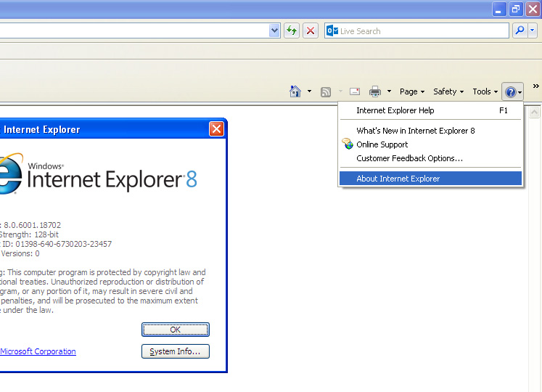Click the Read Mail envelope icon
Image resolution: width=542 pixels, height=392 pixels.
(355, 91)
